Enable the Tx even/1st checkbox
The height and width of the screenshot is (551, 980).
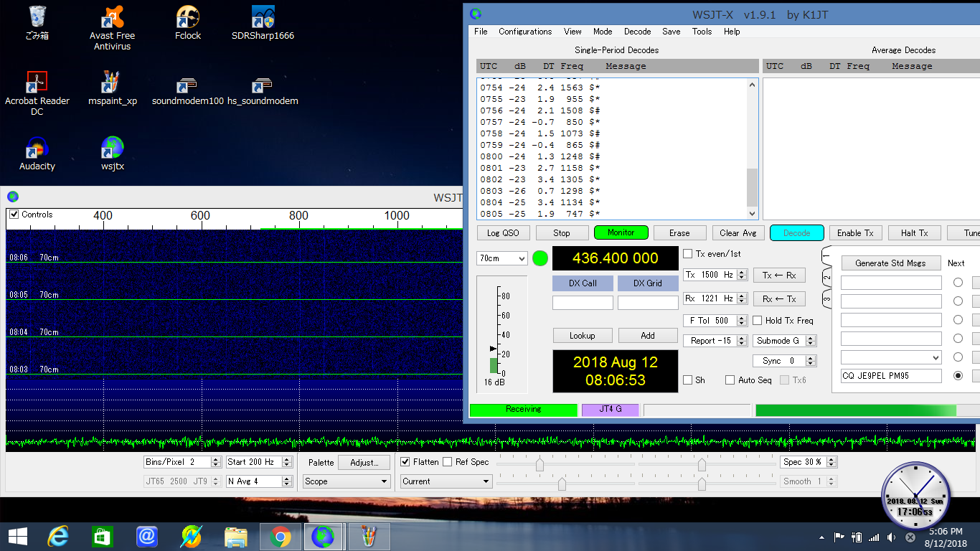coord(688,254)
